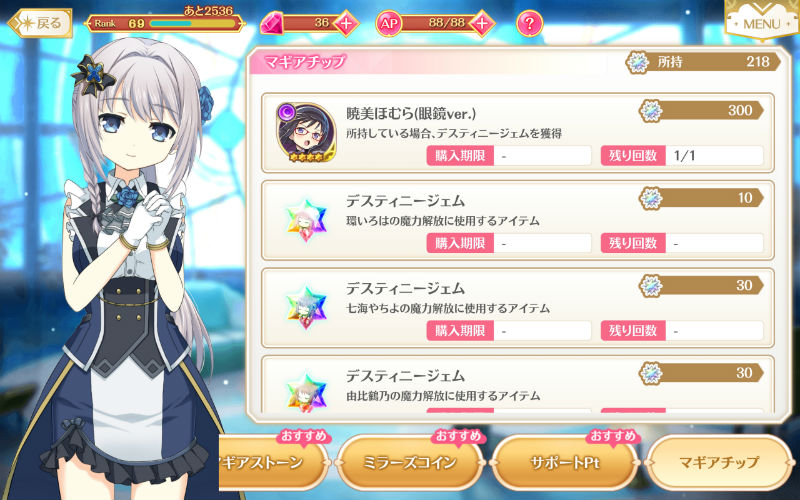Select the 由比鶴乃 Destiny Gem icon
This screenshot has height=500, width=800.
306,393
